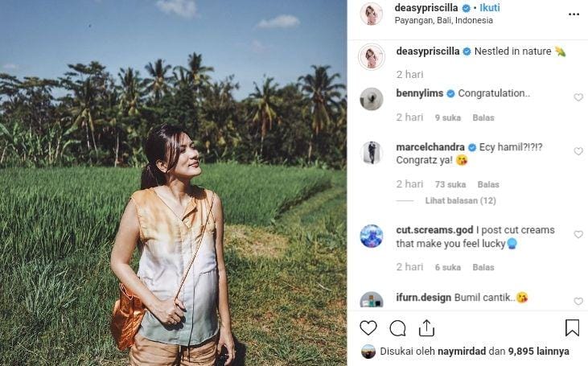Save post with the bookmark icon
588x366 pixels.
point(572,328)
